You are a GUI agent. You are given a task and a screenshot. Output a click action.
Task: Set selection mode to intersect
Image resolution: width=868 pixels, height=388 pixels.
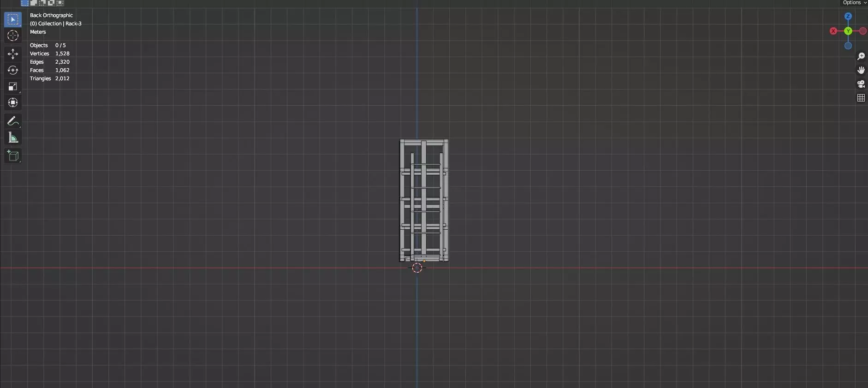click(60, 3)
